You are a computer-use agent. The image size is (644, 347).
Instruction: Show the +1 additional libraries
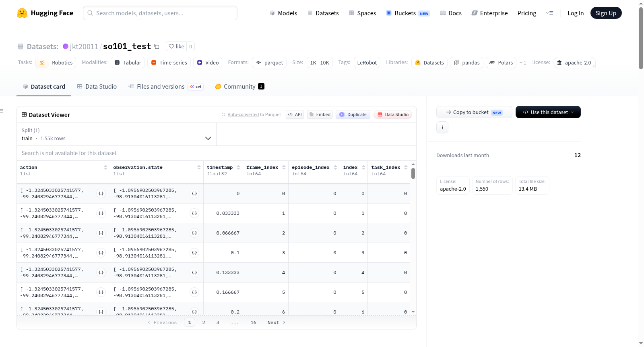pyautogui.click(x=523, y=62)
